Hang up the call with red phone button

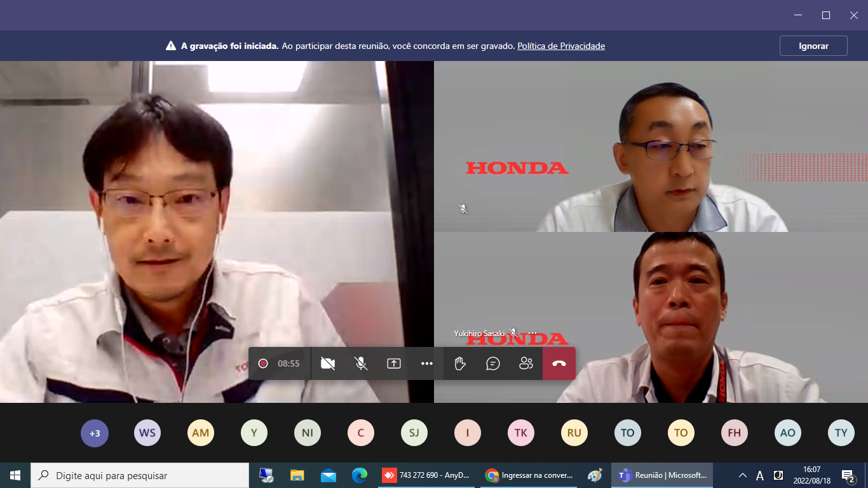(559, 363)
